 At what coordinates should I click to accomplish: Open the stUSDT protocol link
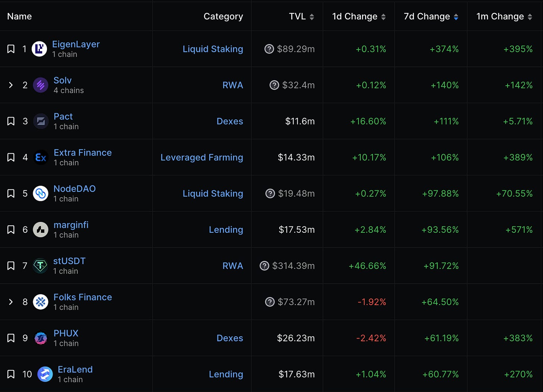tap(69, 261)
